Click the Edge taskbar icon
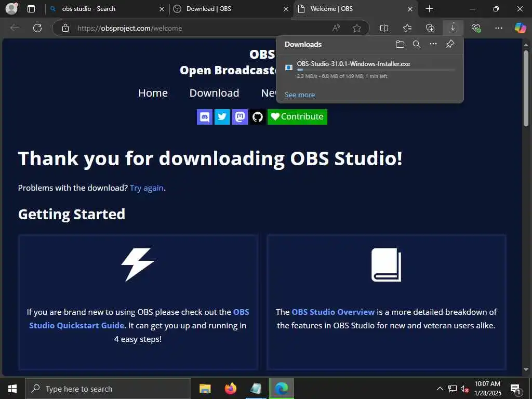 tap(281, 389)
